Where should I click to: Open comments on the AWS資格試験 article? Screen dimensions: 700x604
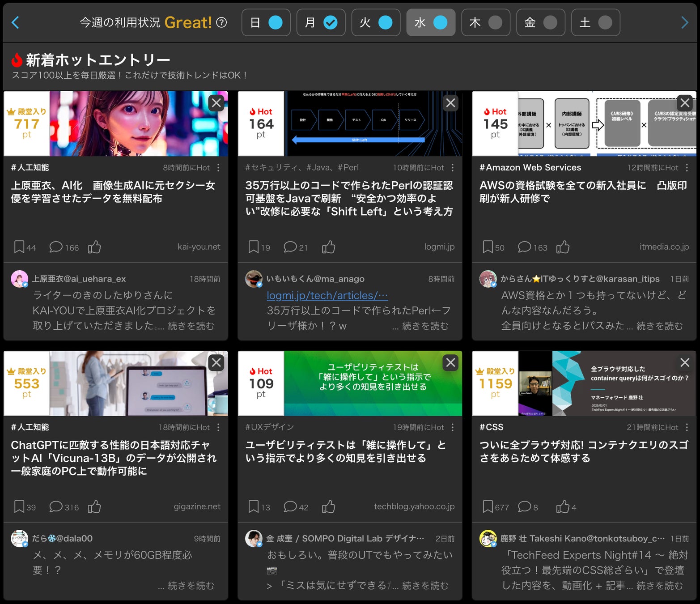point(525,247)
